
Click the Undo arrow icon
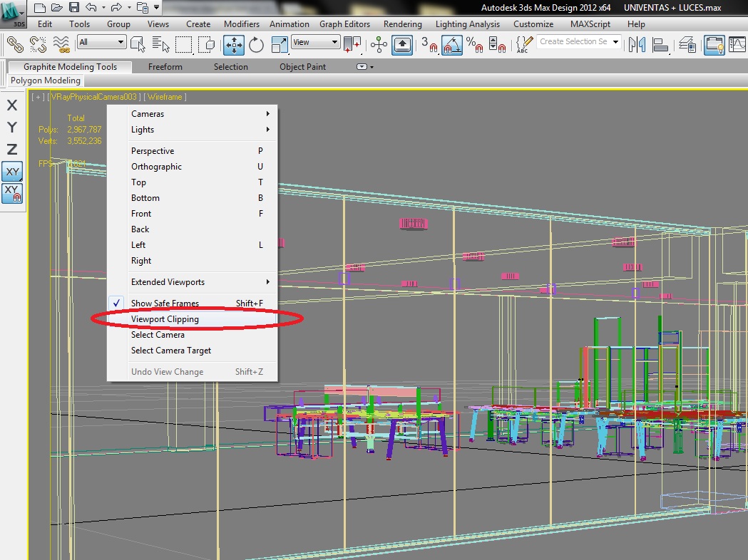tap(91, 7)
